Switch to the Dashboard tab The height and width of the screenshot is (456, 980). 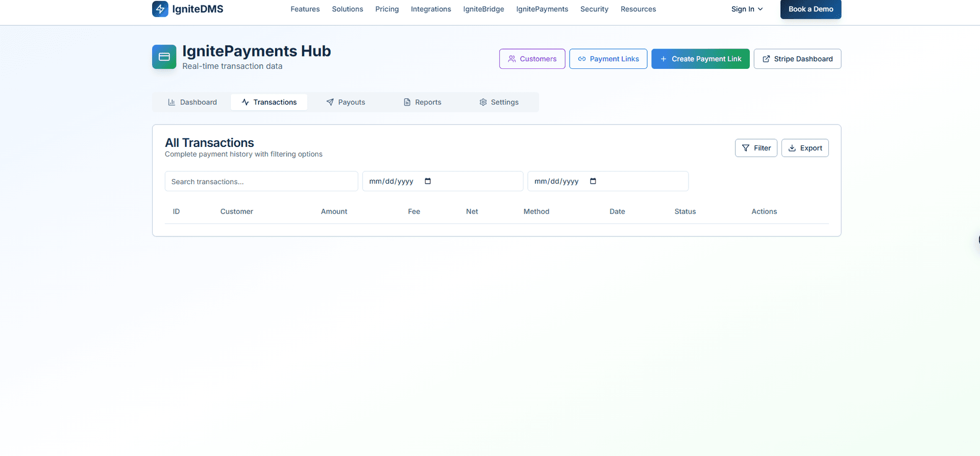(x=192, y=102)
